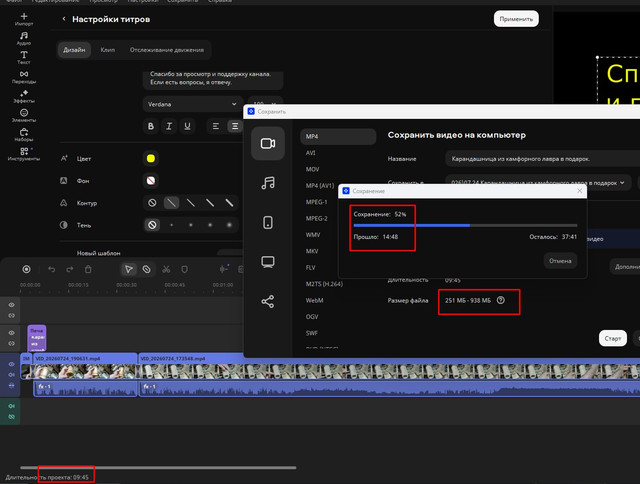Delete the selected clip with the trash icon
This screenshot has height=484, width=640.
click(88, 269)
